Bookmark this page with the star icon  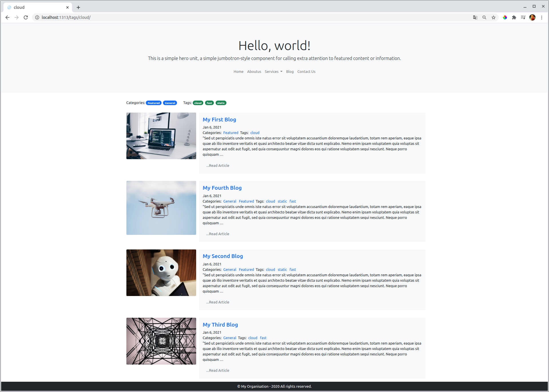(x=493, y=17)
